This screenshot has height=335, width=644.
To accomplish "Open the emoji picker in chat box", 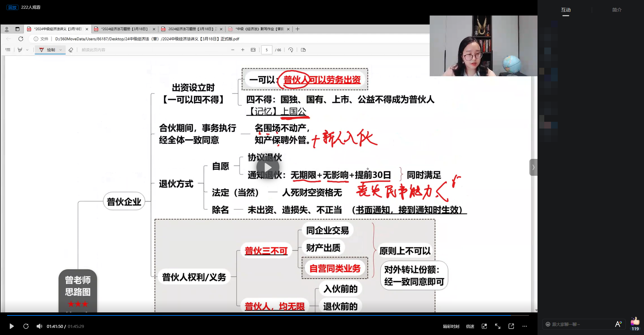I will [x=548, y=324].
